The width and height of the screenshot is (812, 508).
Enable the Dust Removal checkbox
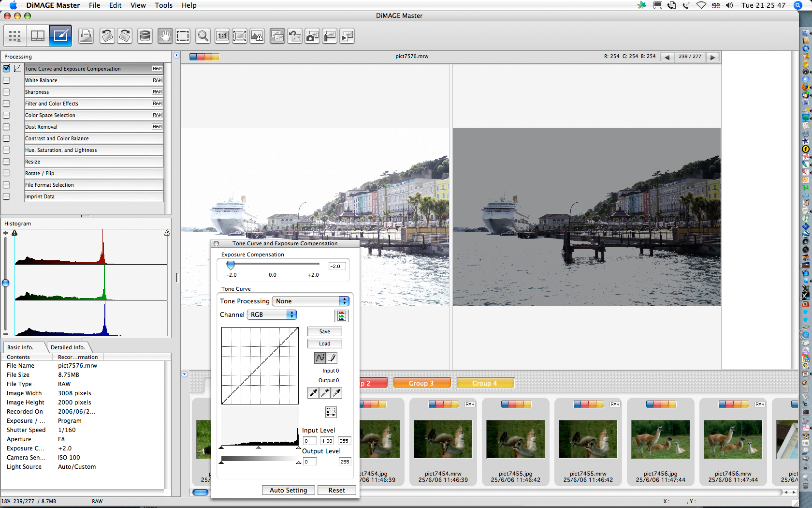pos(6,127)
